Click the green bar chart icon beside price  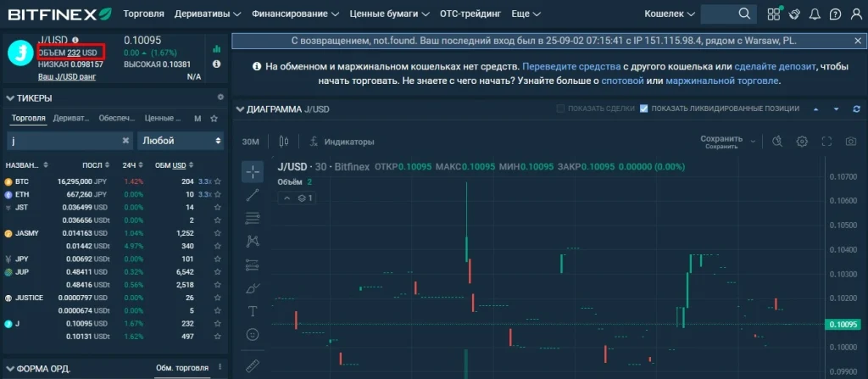216,49
